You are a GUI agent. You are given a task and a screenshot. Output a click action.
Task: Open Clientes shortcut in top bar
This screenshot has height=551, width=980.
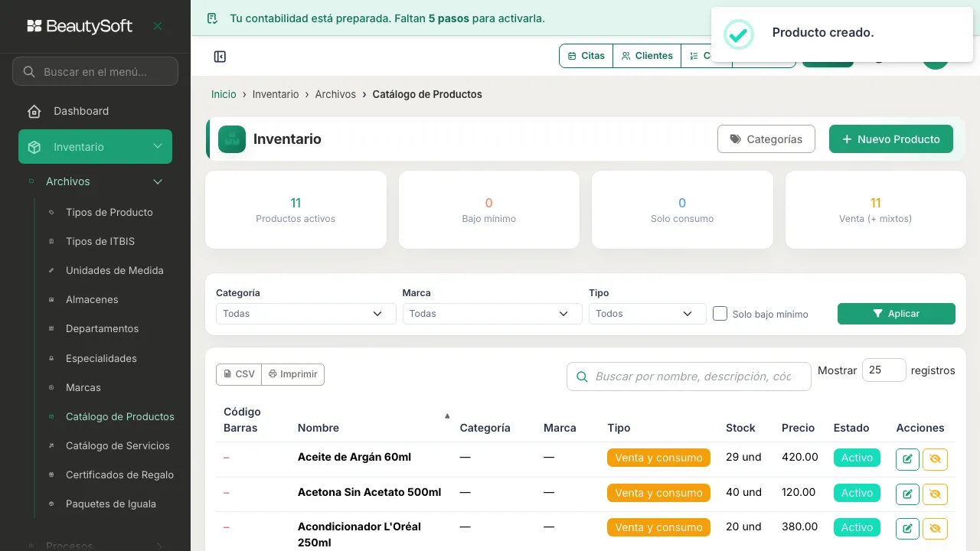(647, 56)
